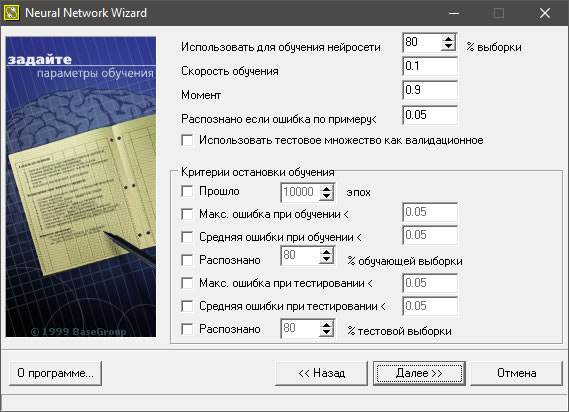Tick 'Макс. ошибка при тестировании' checkbox
Screen dimensions: 569x412
[x=187, y=283]
